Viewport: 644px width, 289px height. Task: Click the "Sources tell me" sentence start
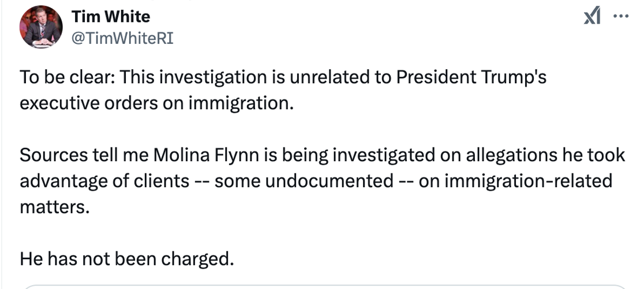click(84, 155)
